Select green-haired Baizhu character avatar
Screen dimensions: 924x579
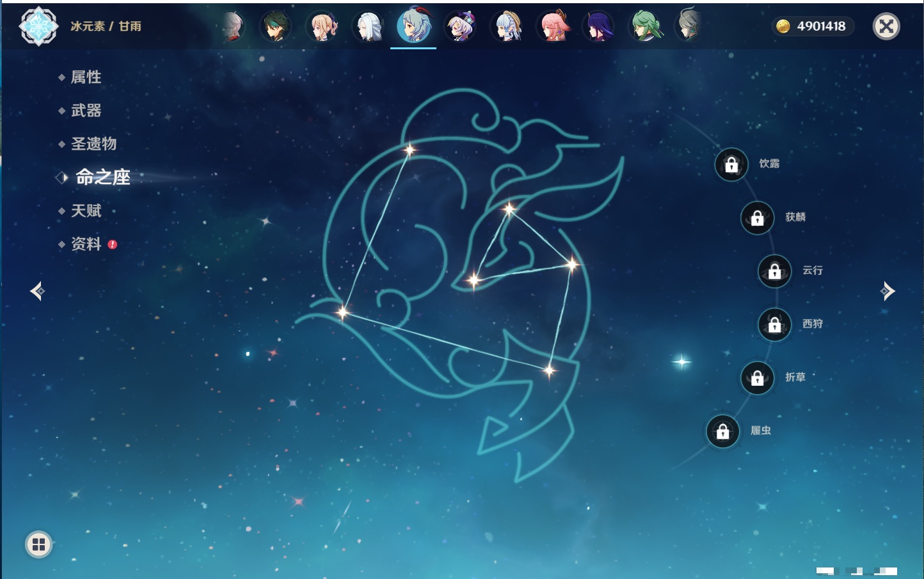(646, 27)
